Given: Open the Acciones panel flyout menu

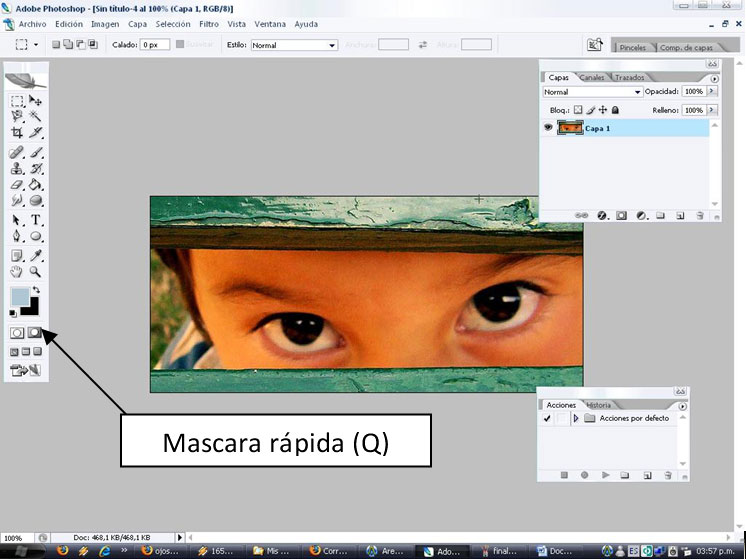Looking at the screenshot, I should point(683,407).
